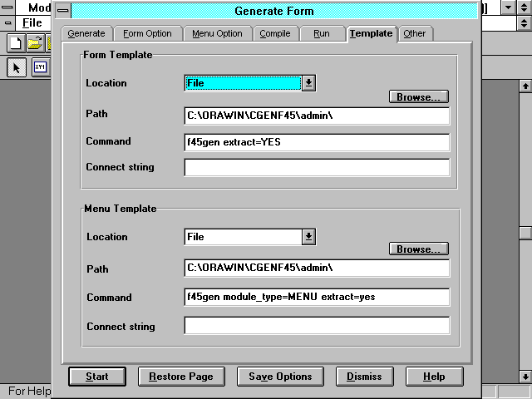
Task: Open the Generate Form dialog control menu
Action: (62, 11)
